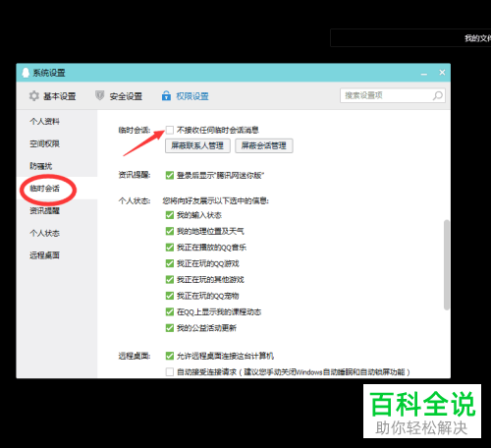Uncheck 我的输入状态
The width and height of the screenshot is (491, 448).
click(x=170, y=215)
